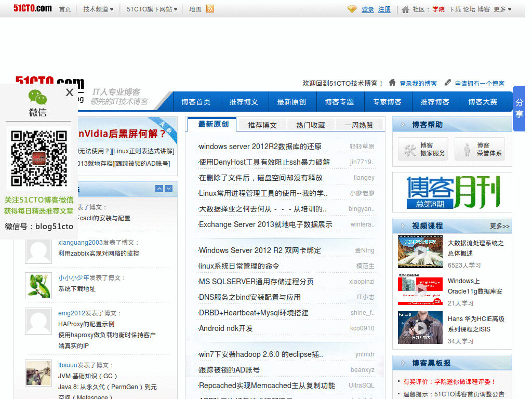Click the 博客帮助 header arrow icon
532x399 pixels.
(x=403, y=125)
